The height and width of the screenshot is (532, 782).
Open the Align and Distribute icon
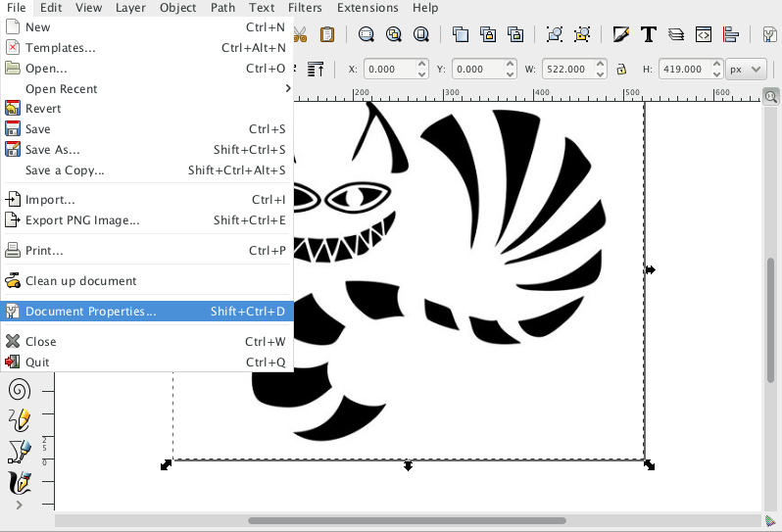(731, 34)
